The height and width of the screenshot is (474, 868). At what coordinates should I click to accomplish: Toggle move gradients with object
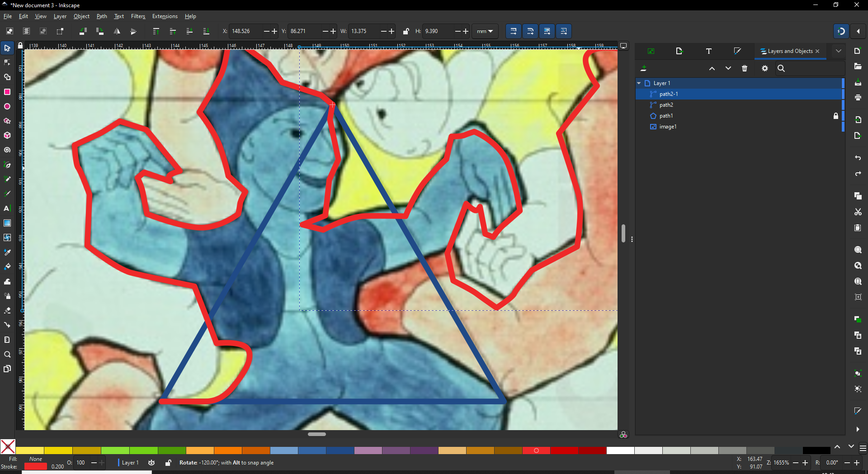[547, 31]
